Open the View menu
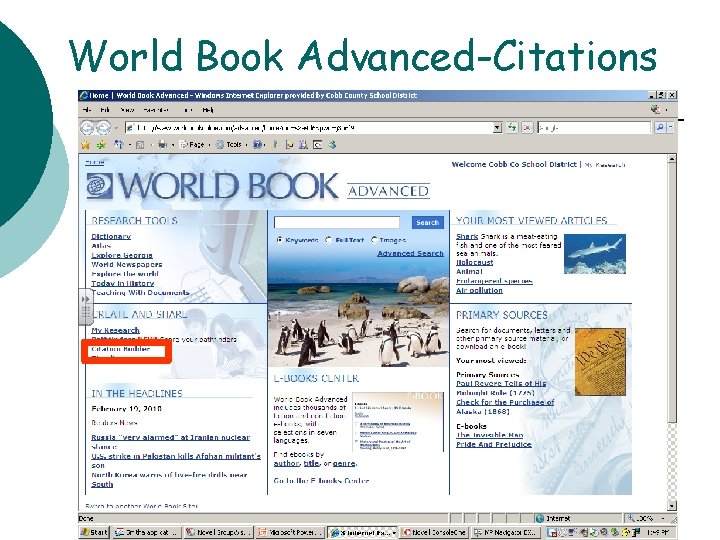This screenshot has width=720, height=540. pos(127,110)
